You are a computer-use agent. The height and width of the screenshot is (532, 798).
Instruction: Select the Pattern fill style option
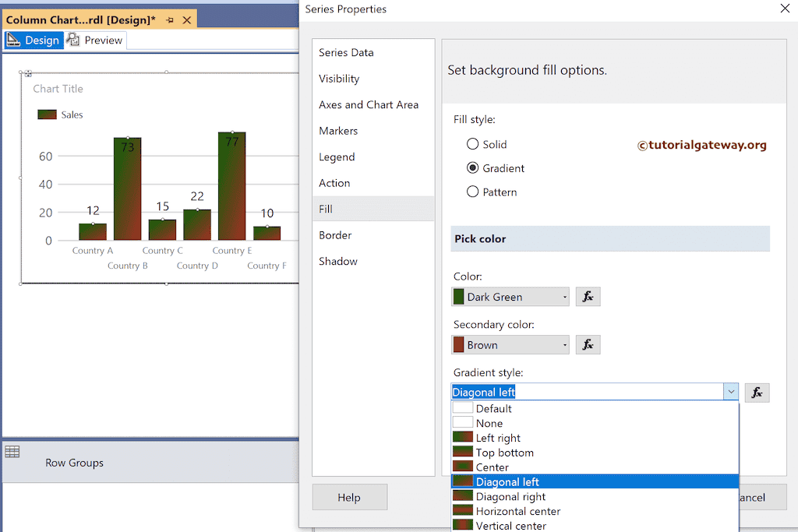[x=473, y=192]
